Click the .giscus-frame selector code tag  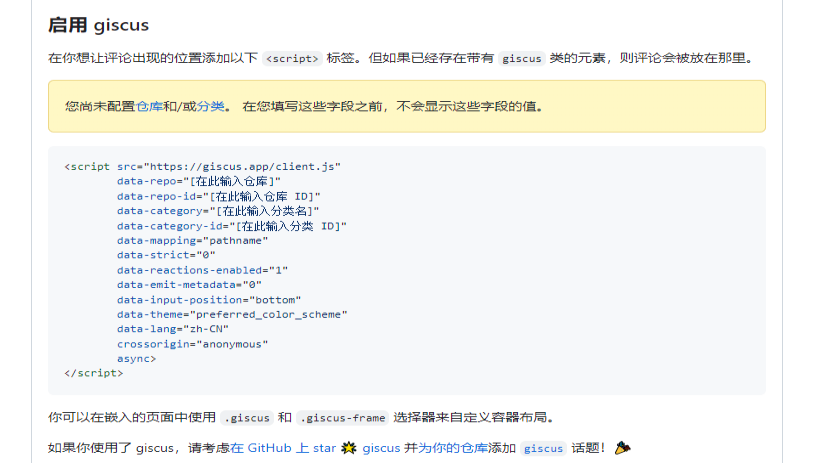coord(342,418)
